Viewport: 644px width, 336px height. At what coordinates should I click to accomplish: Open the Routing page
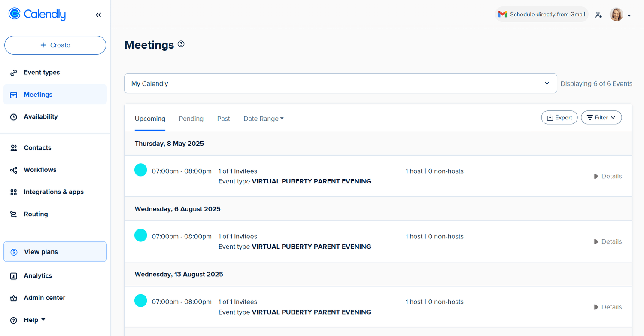tap(36, 214)
